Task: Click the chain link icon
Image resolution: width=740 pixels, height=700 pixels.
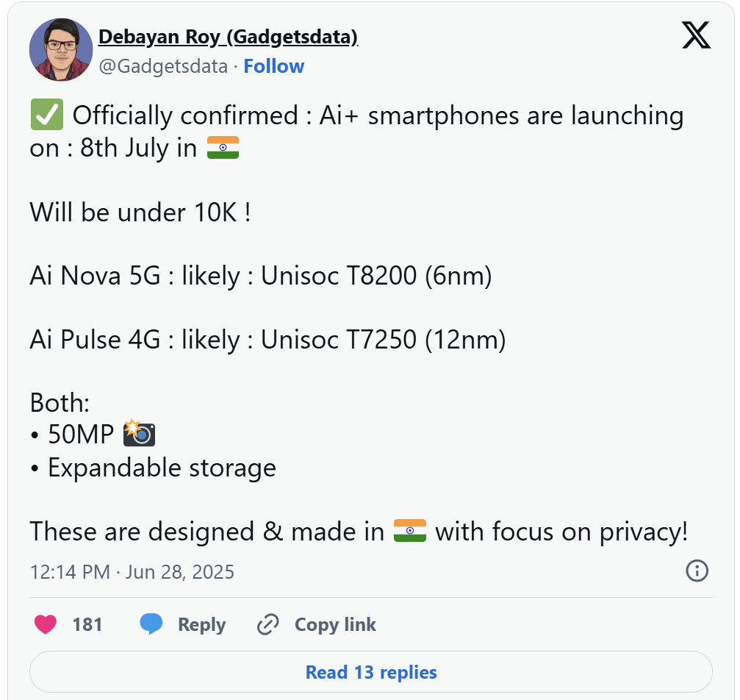Action: tap(267, 624)
